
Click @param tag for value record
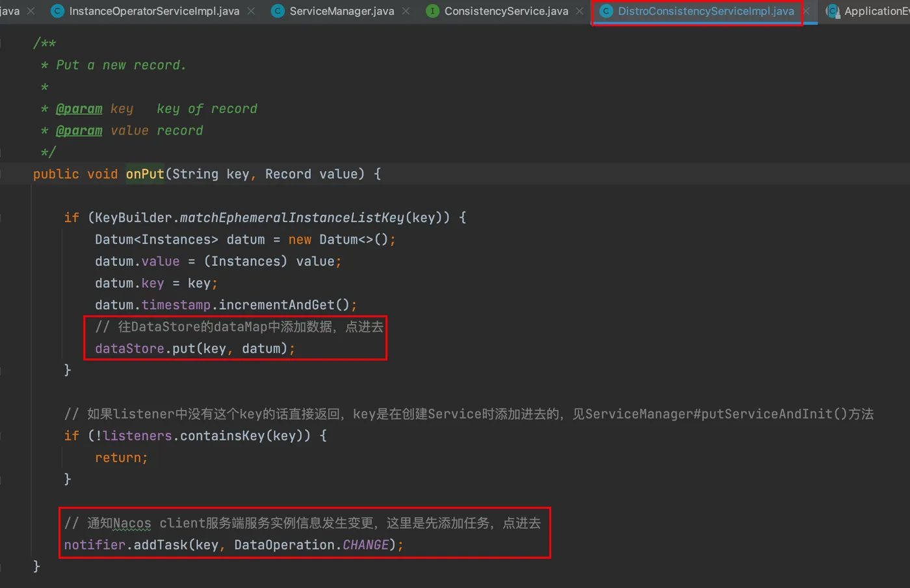point(79,131)
